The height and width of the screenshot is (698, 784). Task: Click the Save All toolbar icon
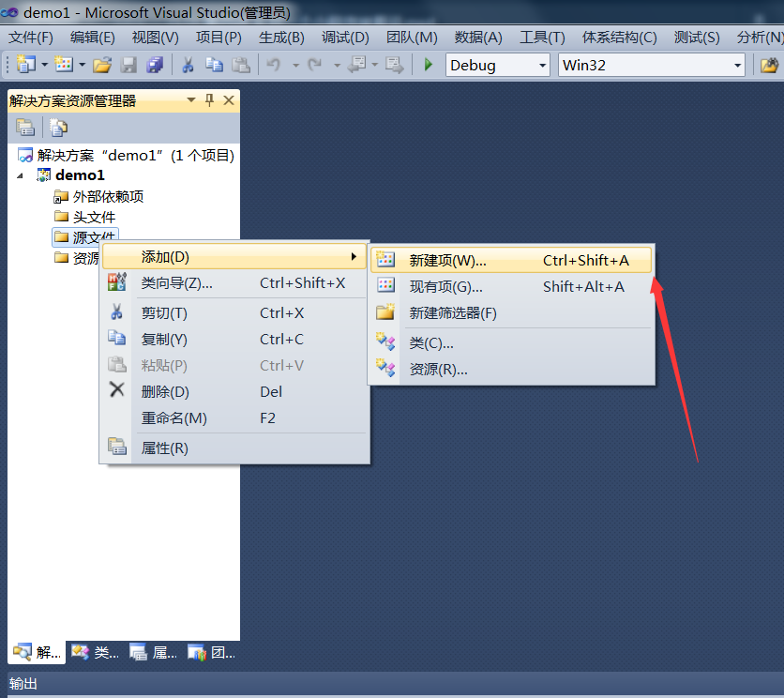[155, 65]
